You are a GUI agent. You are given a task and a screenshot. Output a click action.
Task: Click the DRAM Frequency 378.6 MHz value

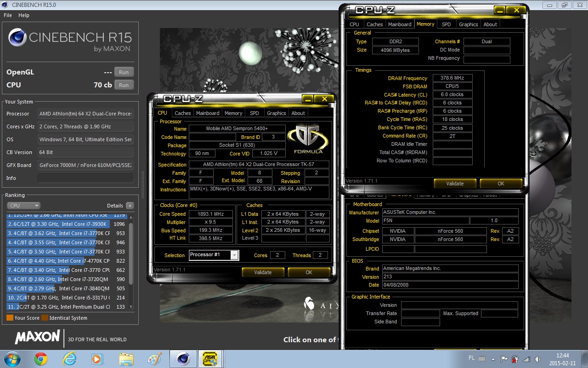(x=452, y=78)
